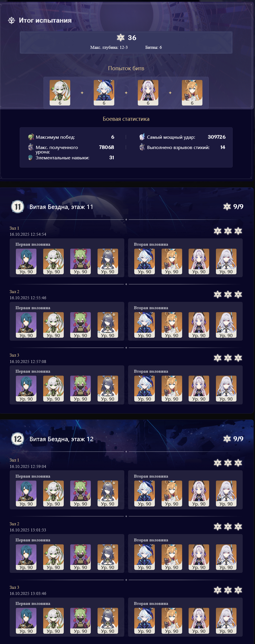Click the Самый мощный удар character icon
255x644 pixels.
point(142,137)
